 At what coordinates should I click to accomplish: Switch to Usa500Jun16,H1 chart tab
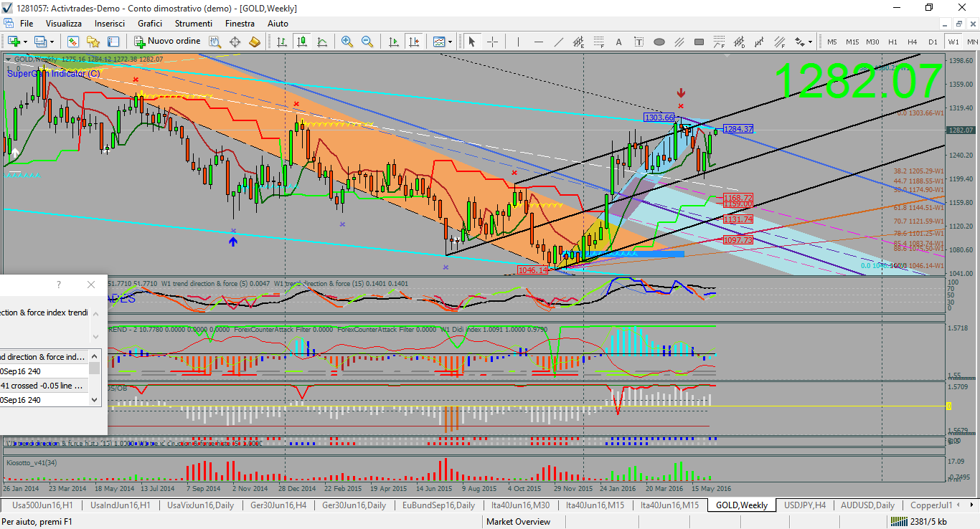(x=42, y=505)
